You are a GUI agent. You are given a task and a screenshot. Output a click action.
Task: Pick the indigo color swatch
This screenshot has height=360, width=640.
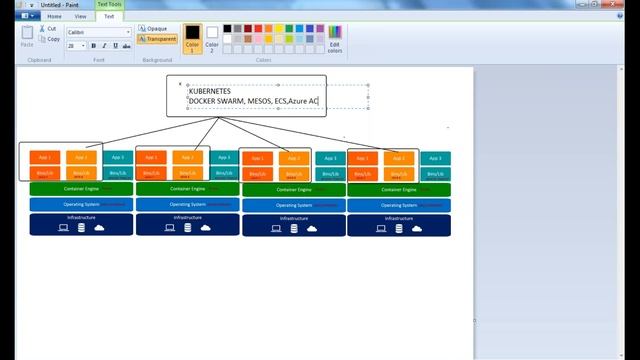(x=310, y=28)
